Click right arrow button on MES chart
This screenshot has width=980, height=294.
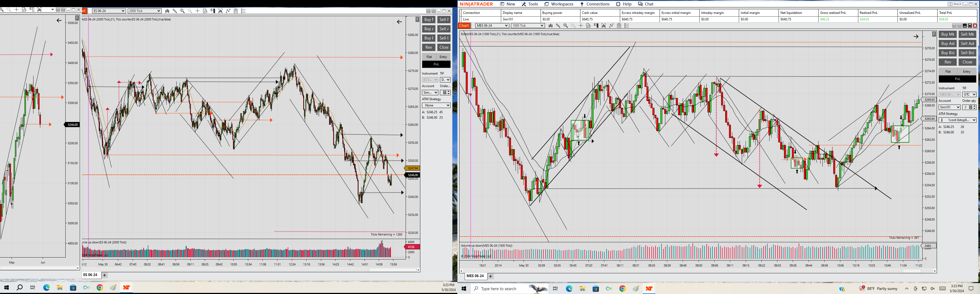click(x=916, y=36)
